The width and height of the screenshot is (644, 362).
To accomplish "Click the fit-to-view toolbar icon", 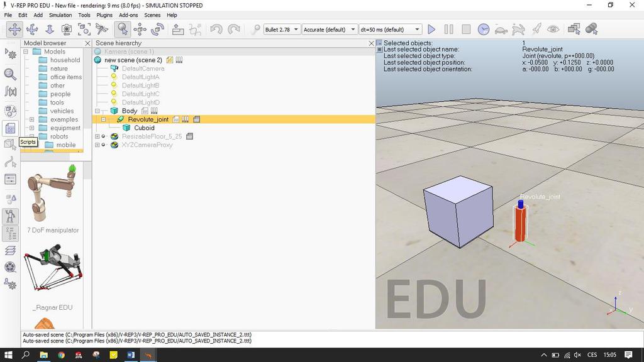I will (x=84, y=29).
